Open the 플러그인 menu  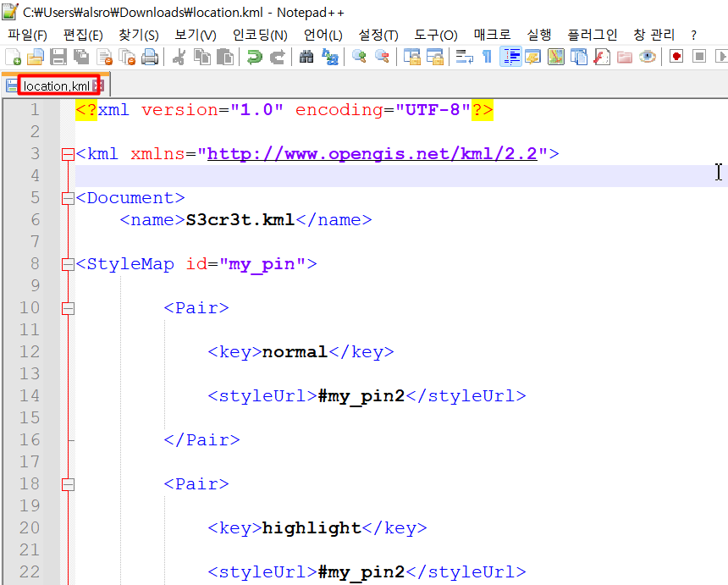coord(593,35)
